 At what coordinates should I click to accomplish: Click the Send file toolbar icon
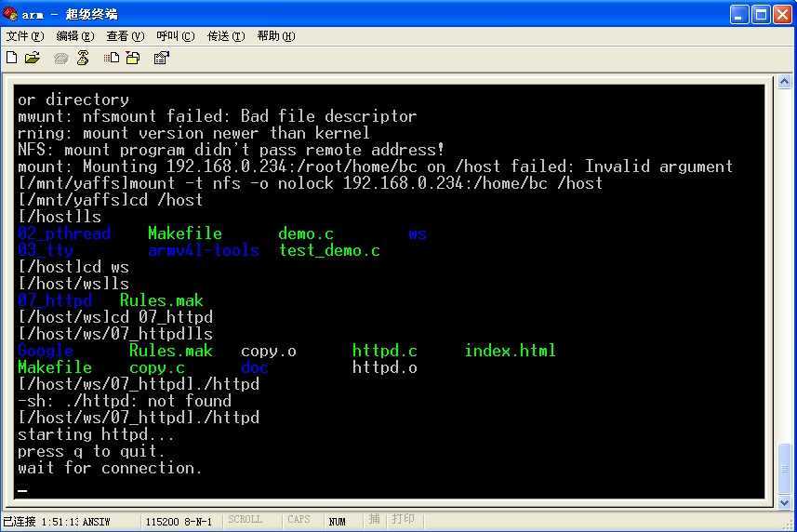coord(112,58)
